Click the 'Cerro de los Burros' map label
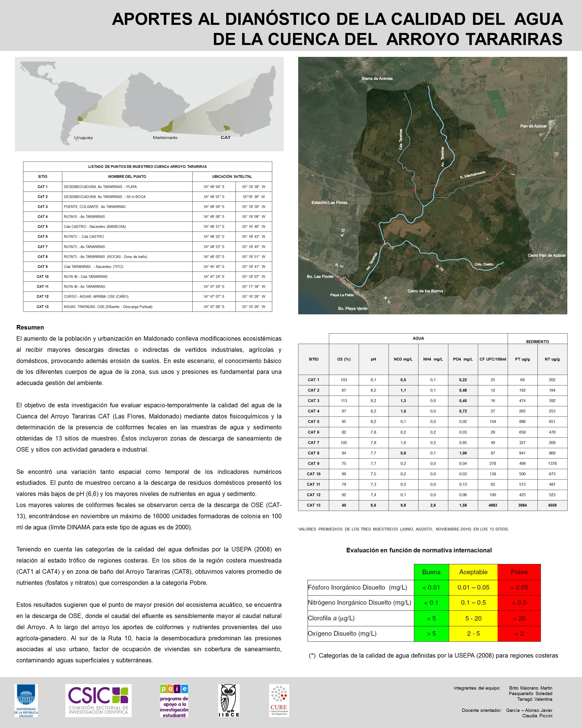The height and width of the screenshot is (728, 582). 425,291
